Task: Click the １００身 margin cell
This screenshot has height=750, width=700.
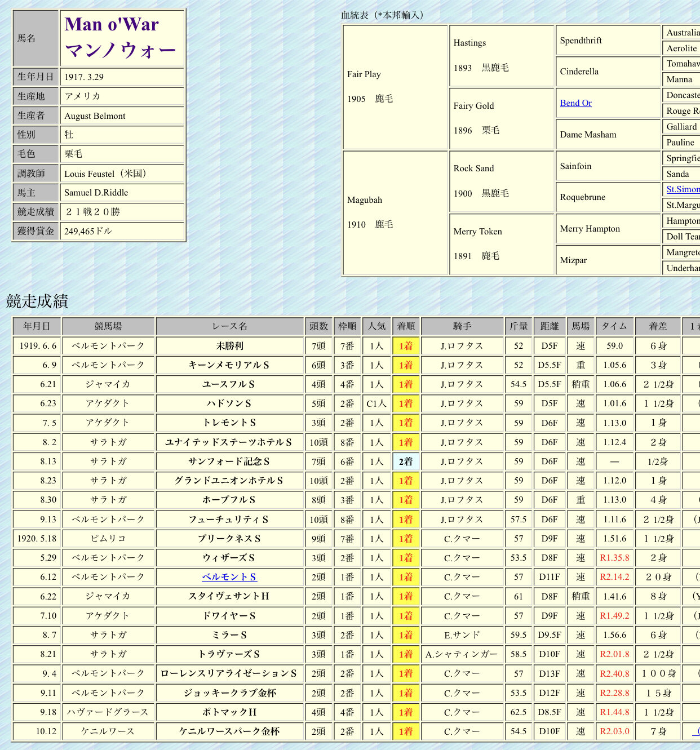Action: (x=658, y=673)
